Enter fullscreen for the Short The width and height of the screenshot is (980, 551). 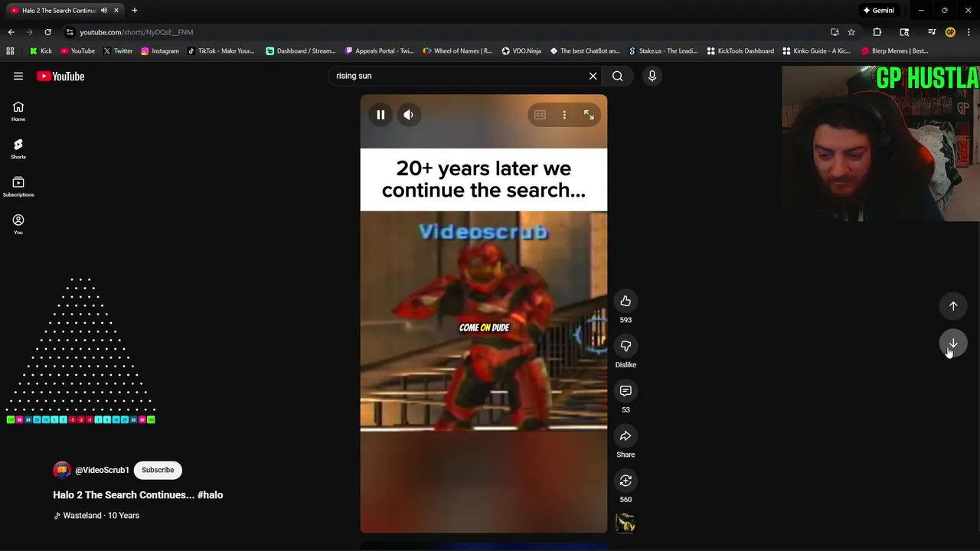(589, 115)
